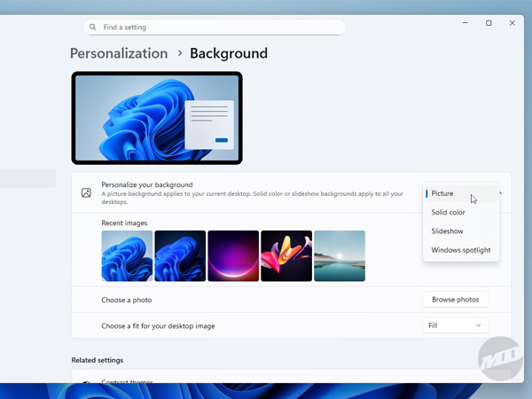
Task: Click the search magnifier icon
Action: 93,27
